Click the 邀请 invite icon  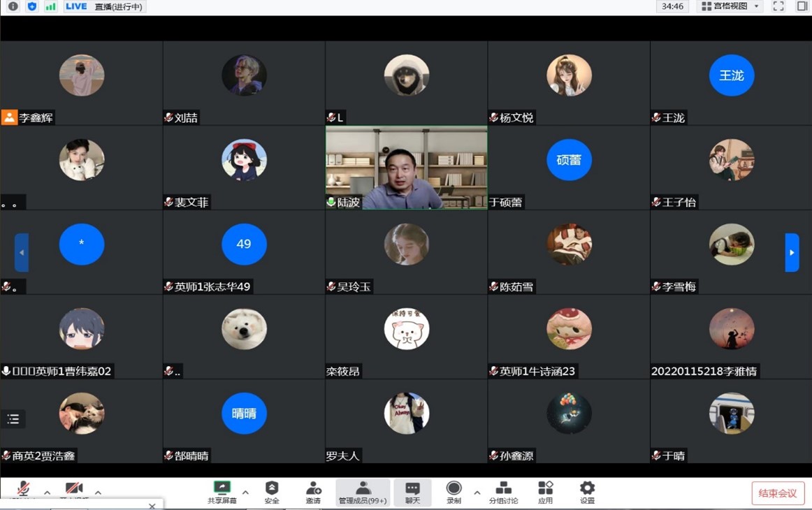tap(313, 491)
